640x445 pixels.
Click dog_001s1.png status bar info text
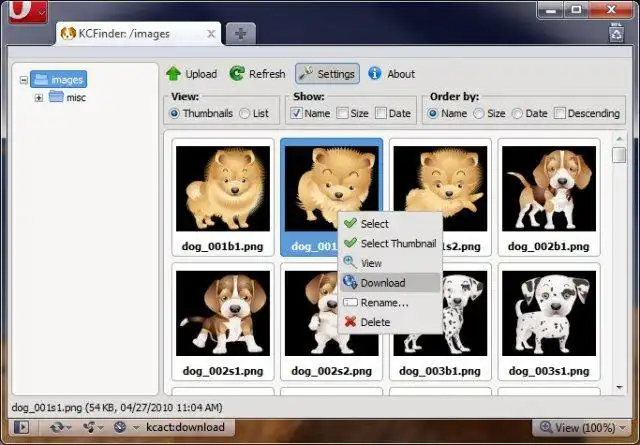[117, 407]
